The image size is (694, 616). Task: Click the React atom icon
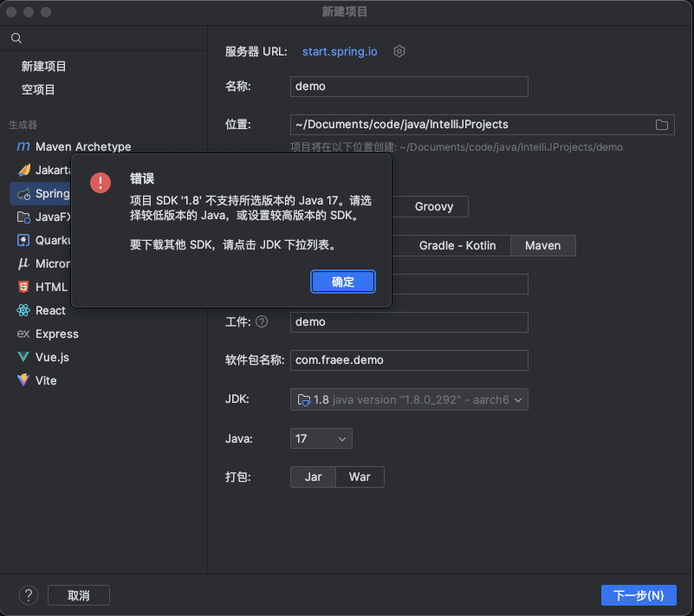(23, 310)
